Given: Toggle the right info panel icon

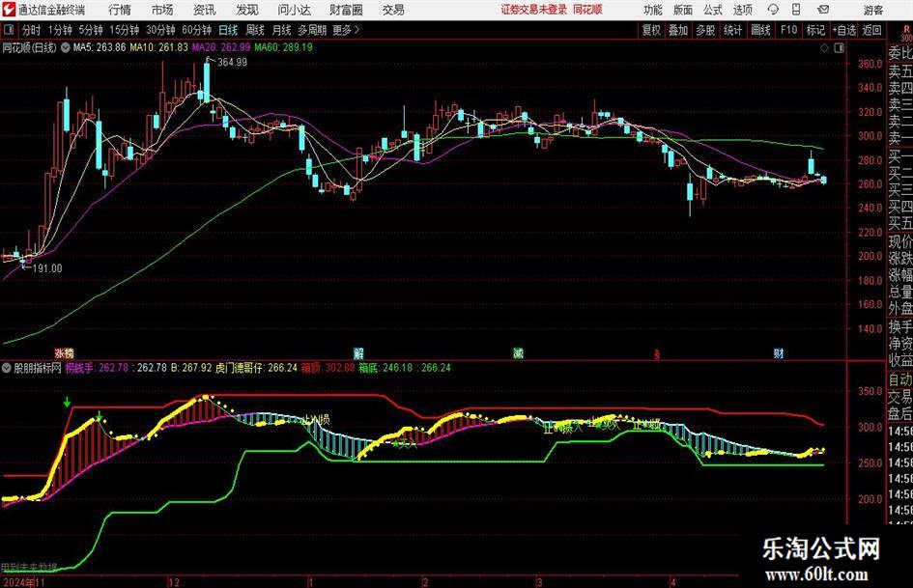Looking at the screenshot, I should pos(839,47).
